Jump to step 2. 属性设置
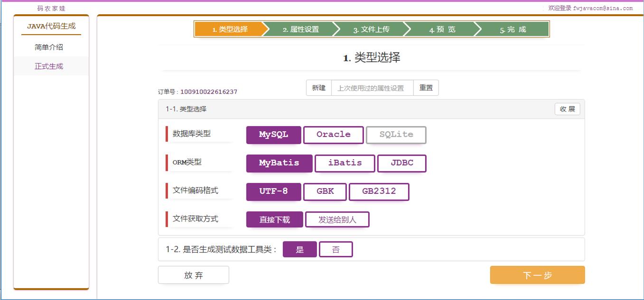The width and height of the screenshot is (644, 300). coord(301,29)
